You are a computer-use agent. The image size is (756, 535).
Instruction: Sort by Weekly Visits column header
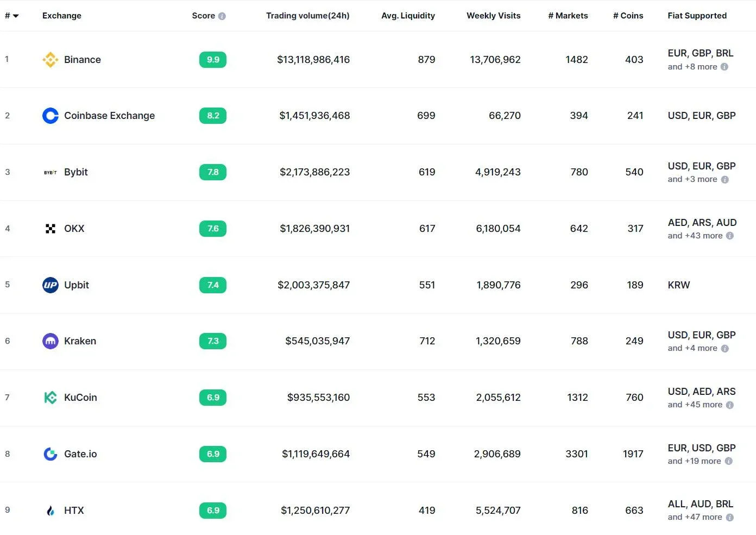click(493, 16)
